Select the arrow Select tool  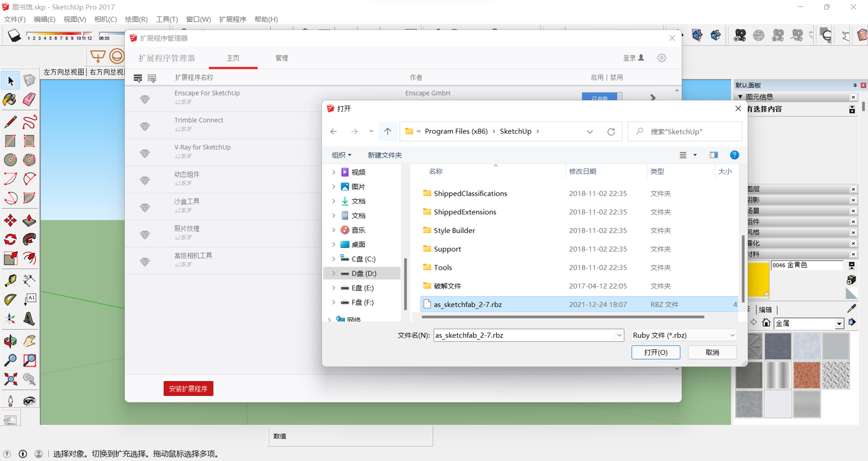tap(10, 81)
